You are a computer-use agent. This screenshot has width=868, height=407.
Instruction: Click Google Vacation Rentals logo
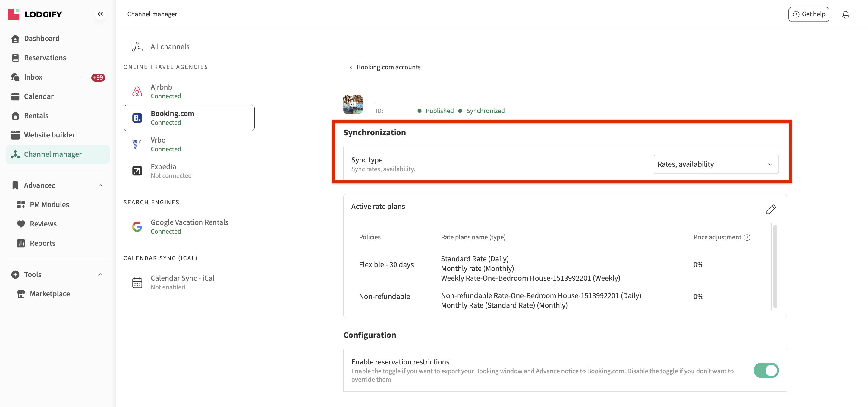[137, 227]
